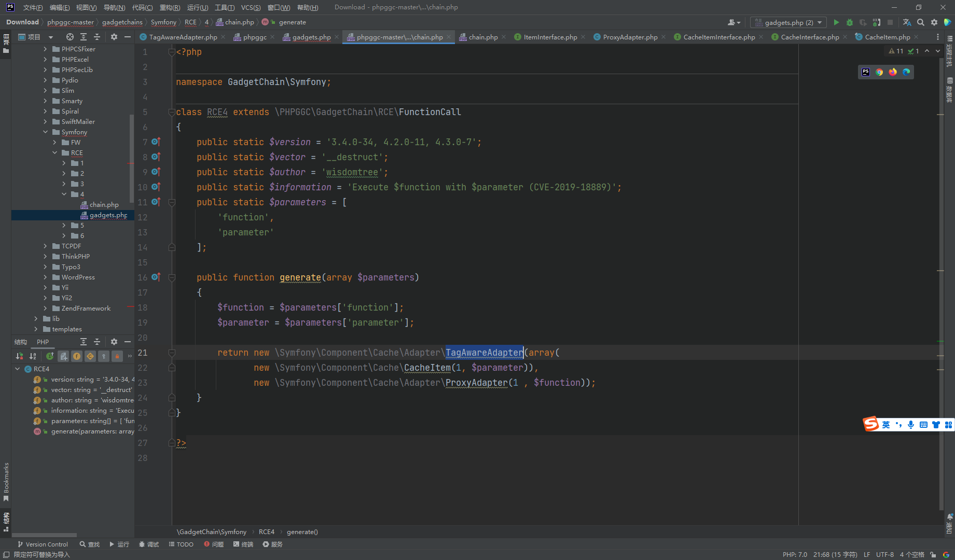The image size is (955, 560).
Task: Switch to ProxyAdapter.php editor tab
Action: [x=630, y=37]
